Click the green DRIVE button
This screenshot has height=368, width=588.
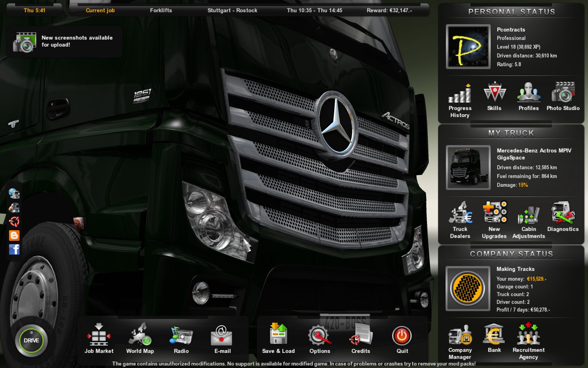coord(31,340)
